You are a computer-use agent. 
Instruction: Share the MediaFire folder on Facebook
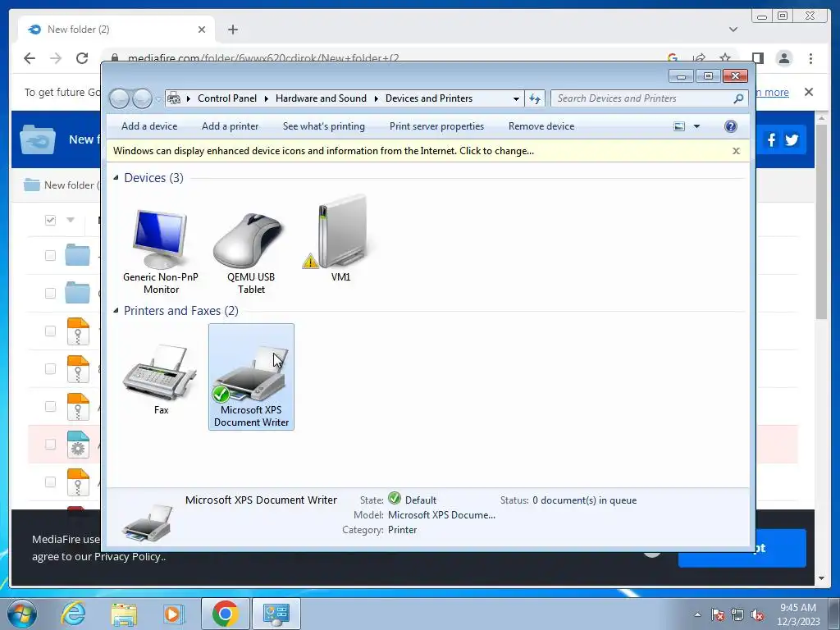771,140
